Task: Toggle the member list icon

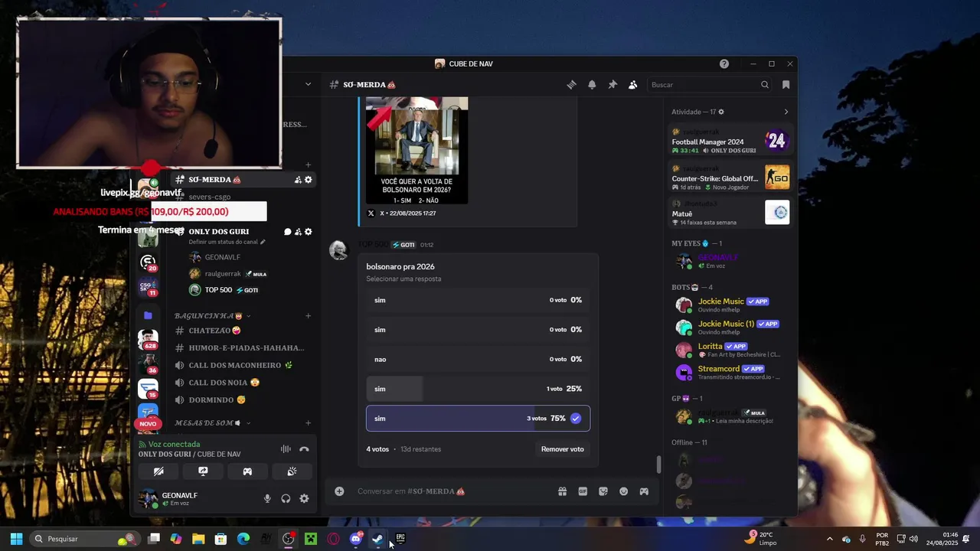Action: 632,85
